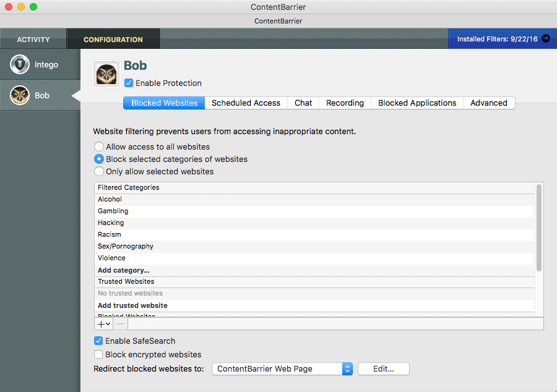Image resolution: width=557 pixels, height=392 pixels.
Task: Switch to the Activity tab
Action: [33, 40]
